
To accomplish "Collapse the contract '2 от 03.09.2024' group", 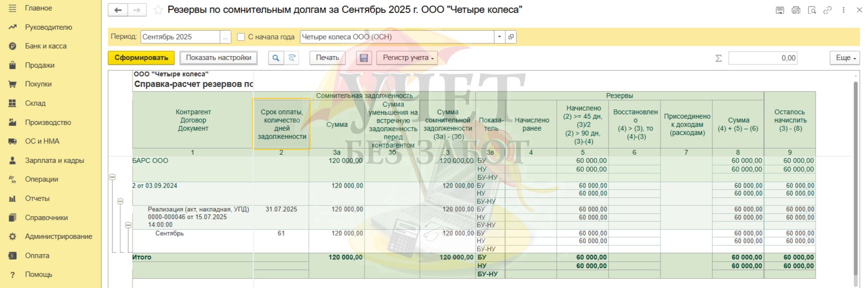I will (x=120, y=201).
